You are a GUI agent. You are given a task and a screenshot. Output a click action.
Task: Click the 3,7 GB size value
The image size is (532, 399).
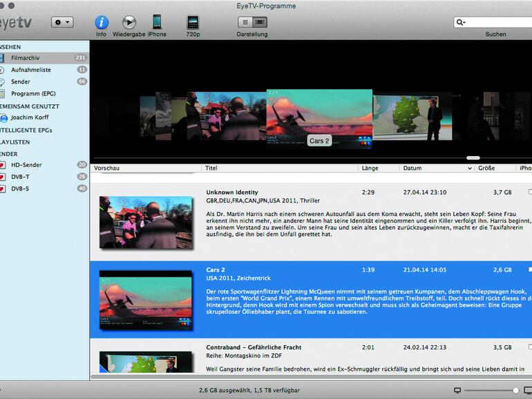(x=502, y=192)
